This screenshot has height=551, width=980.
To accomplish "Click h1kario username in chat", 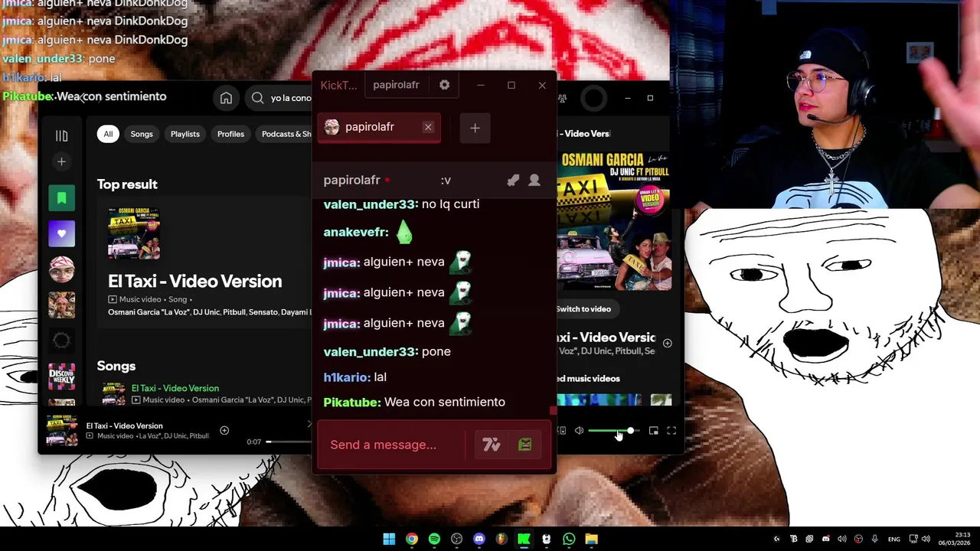I will [348, 377].
